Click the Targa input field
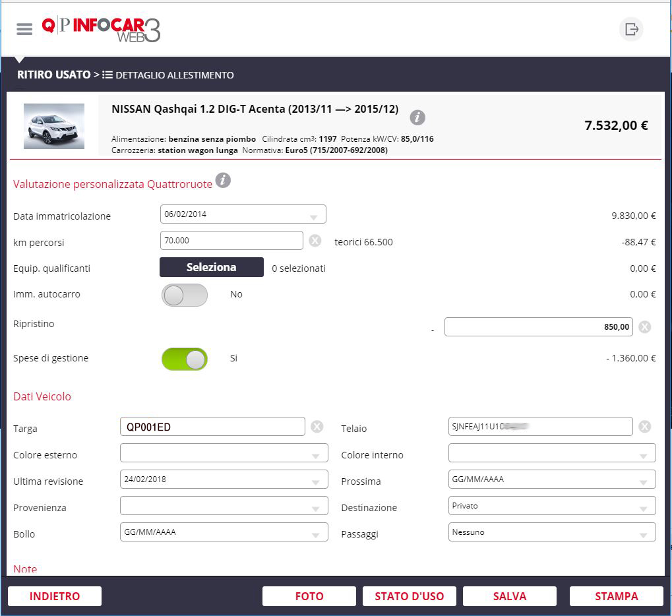The image size is (672, 616). tap(212, 427)
